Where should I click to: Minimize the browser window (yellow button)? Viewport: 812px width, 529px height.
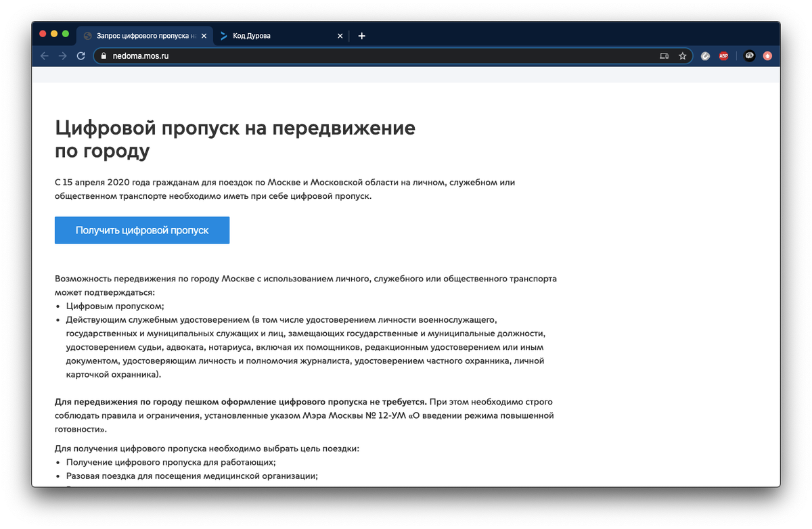coord(54,34)
